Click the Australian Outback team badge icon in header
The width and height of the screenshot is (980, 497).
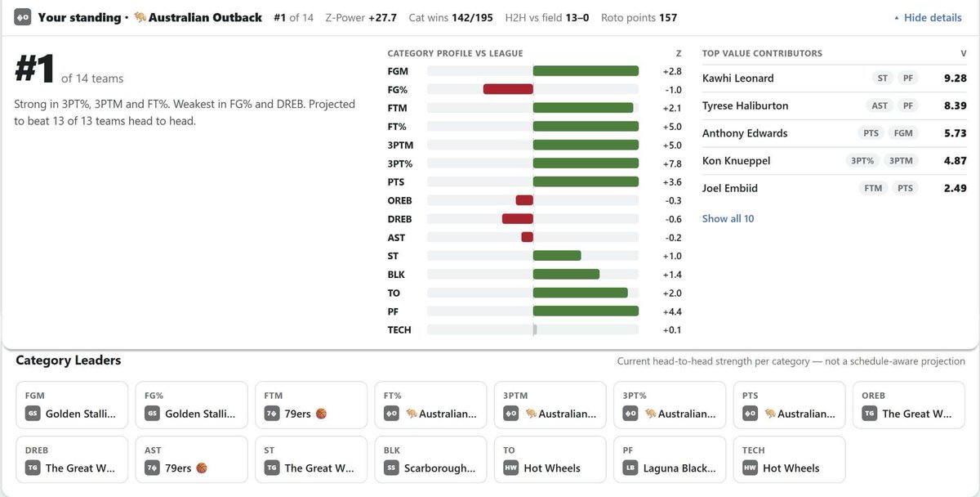[23, 17]
